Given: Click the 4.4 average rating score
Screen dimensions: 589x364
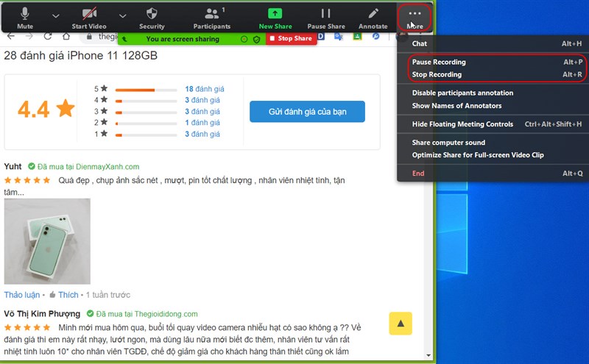Looking at the screenshot, I should pyautogui.click(x=33, y=109).
